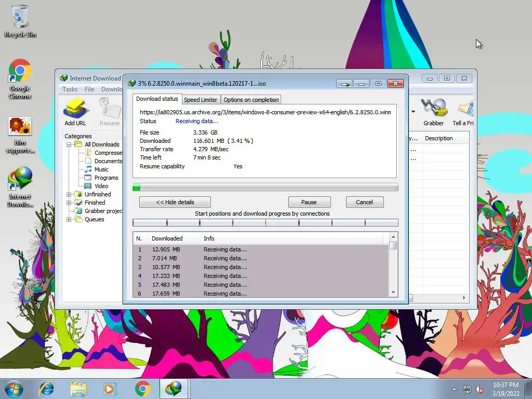
Task: Click the connections progress bar
Action: [265, 223]
